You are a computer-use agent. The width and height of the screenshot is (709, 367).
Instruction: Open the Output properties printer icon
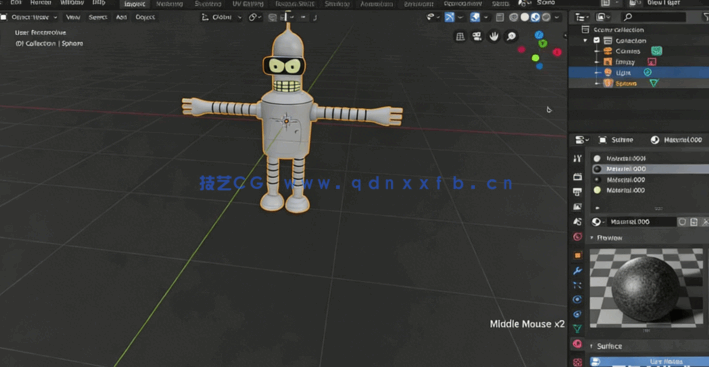coord(577,192)
